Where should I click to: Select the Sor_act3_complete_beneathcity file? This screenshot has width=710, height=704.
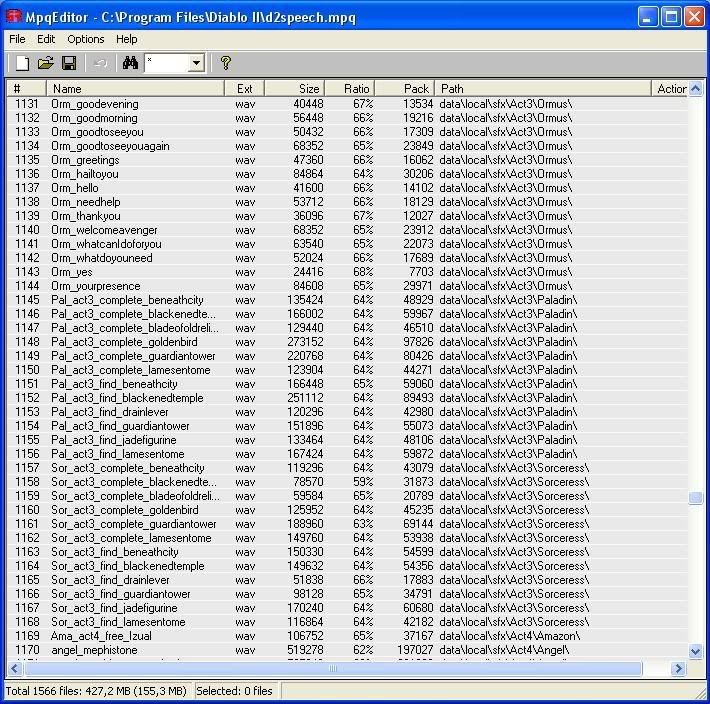128,468
